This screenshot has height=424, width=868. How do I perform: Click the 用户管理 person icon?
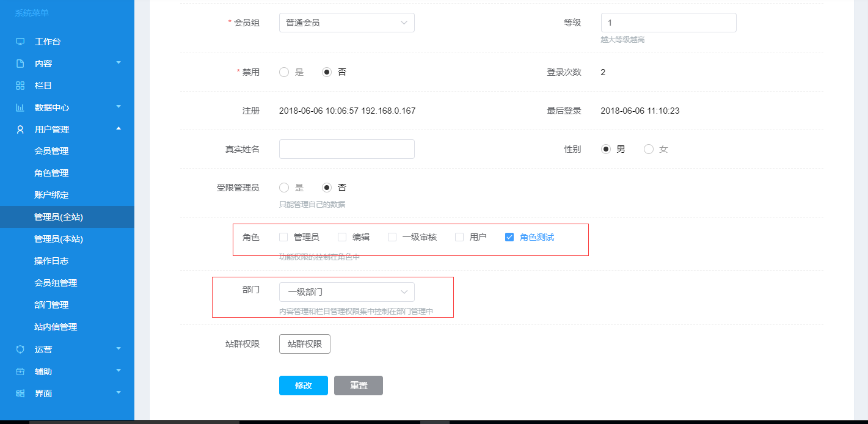coord(20,130)
